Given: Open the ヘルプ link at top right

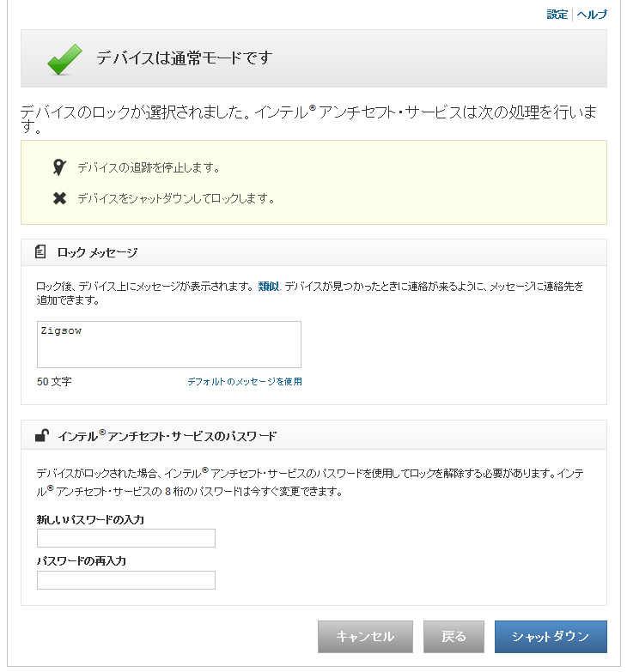Looking at the screenshot, I should [x=592, y=15].
